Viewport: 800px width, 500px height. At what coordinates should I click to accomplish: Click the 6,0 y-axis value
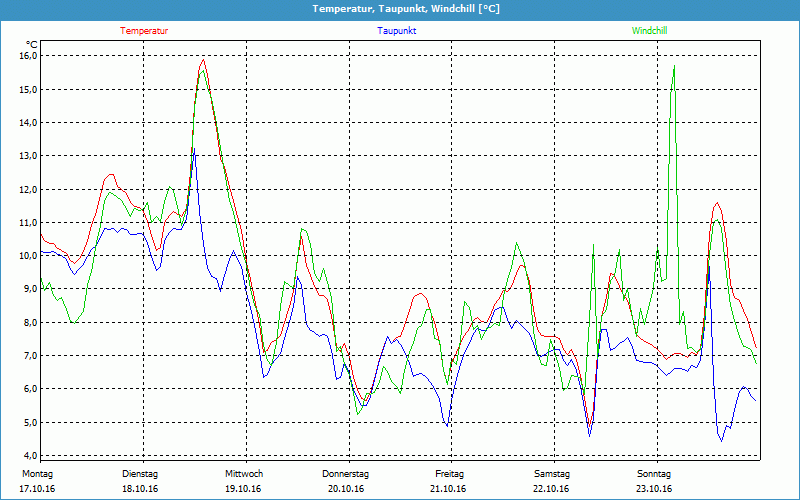pos(31,389)
